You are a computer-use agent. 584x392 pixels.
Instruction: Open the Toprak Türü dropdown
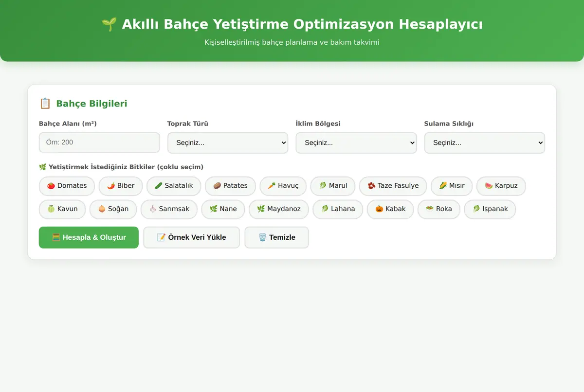point(228,143)
